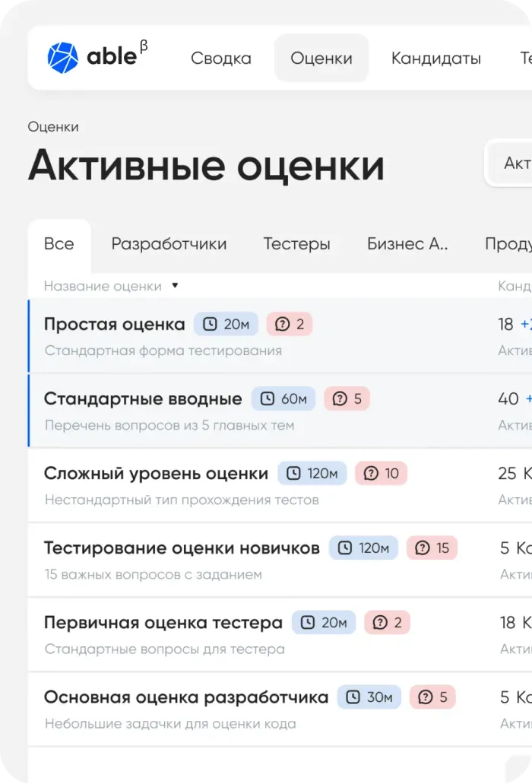Viewport: 532px width, 784px height.
Task: Click the question-mark badge showing 2 on Простая оценка
Action: [290, 324]
